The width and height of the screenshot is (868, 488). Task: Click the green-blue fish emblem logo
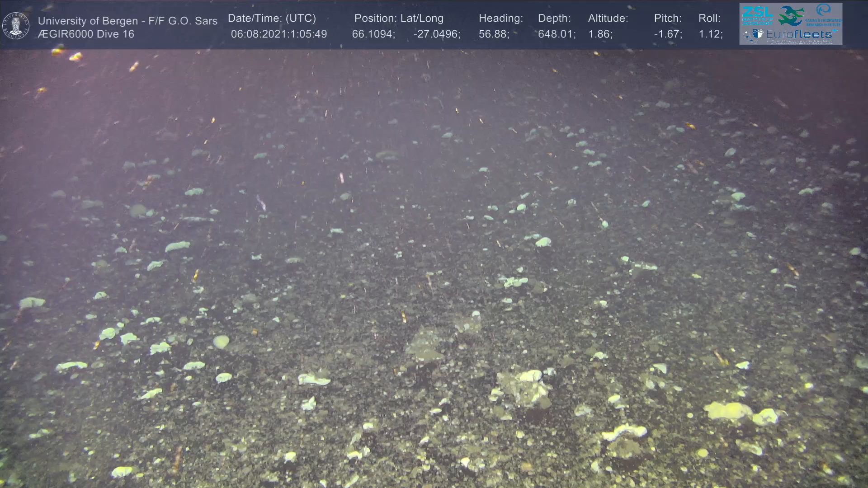coord(791,16)
